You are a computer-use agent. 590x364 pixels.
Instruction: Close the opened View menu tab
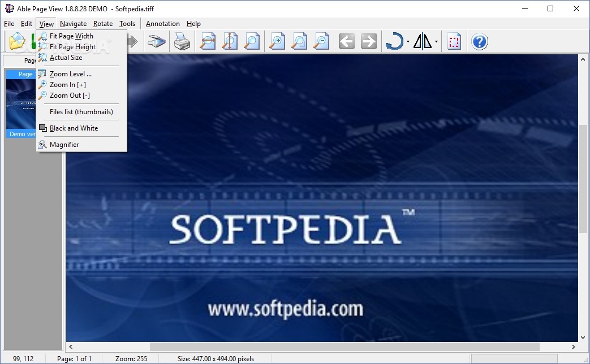click(x=46, y=24)
